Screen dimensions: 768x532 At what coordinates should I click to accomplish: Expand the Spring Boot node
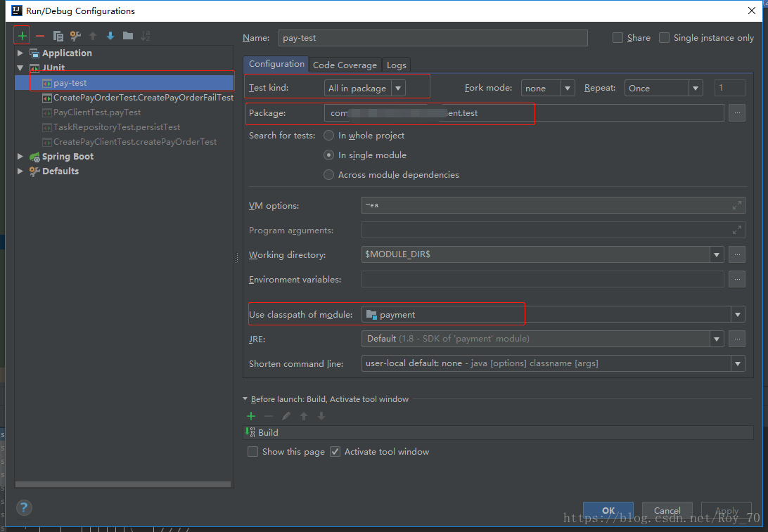[20, 156]
